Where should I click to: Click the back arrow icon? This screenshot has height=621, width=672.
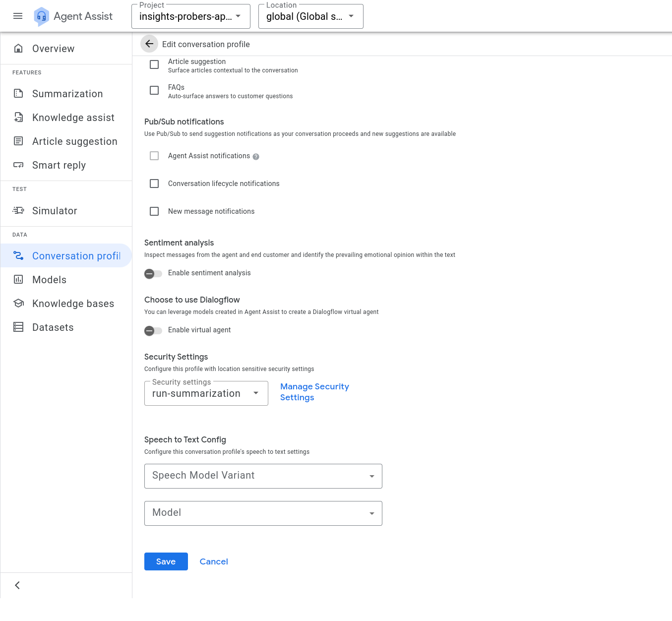(x=149, y=44)
